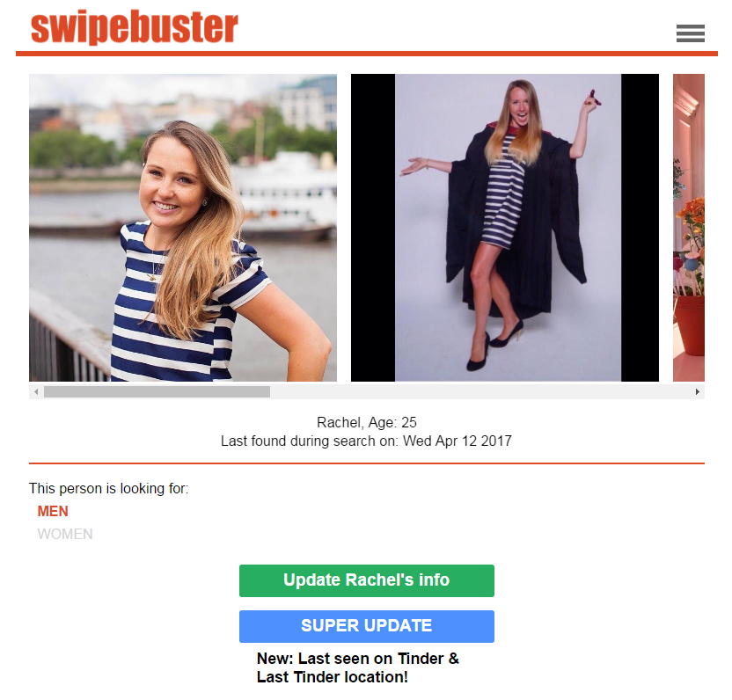Click the 'This person is looking for:' label
The image size is (732, 700).
[x=109, y=489]
